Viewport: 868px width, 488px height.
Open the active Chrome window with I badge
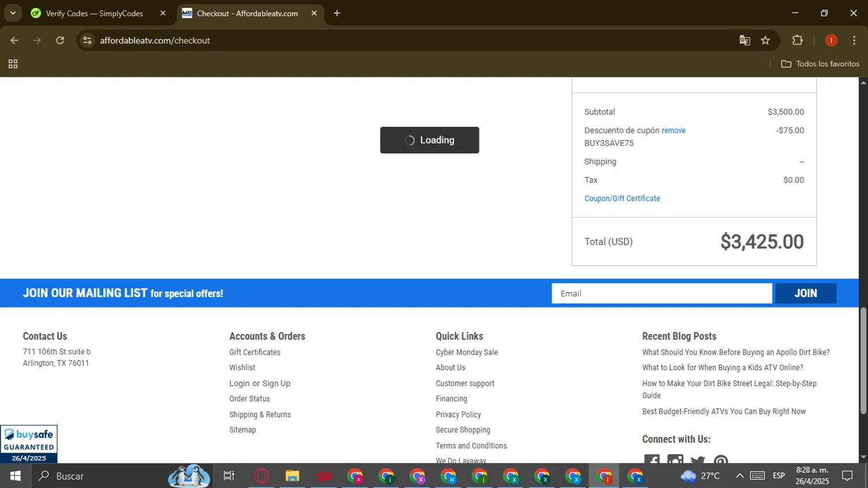point(605,476)
